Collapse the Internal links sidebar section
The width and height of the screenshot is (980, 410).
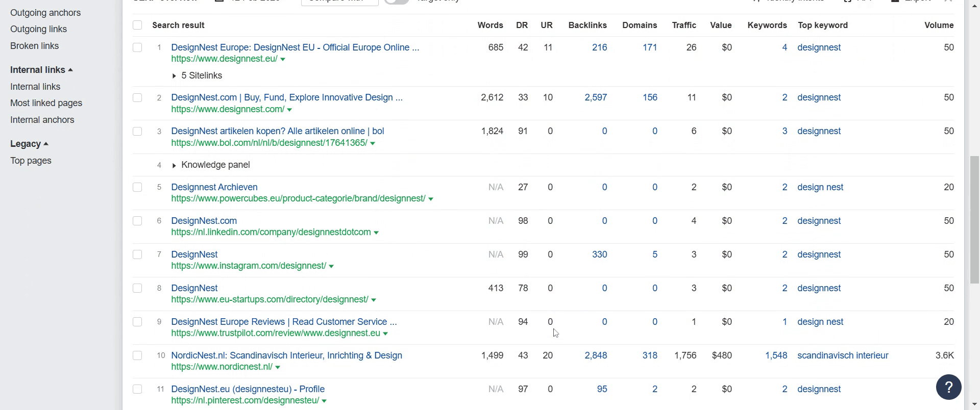point(41,70)
